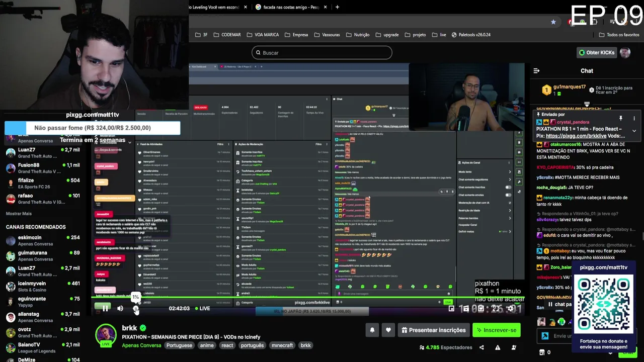Follow brkk with the heart icon
Viewport: 644px width, 362px height.
[388, 330]
